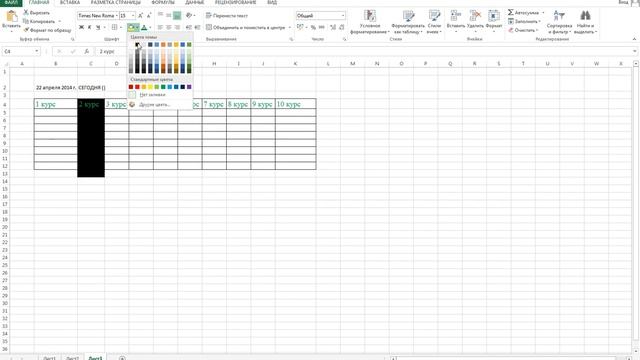640x360 pixels.
Task: Open the Общий number format dropdown
Action: tap(343, 16)
